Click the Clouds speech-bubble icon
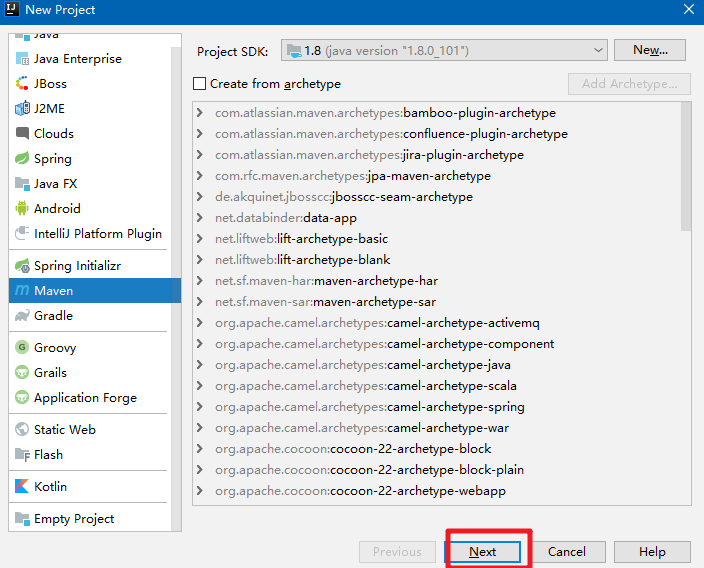The height and width of the screenshot is (568, 704). click(22, 133)
